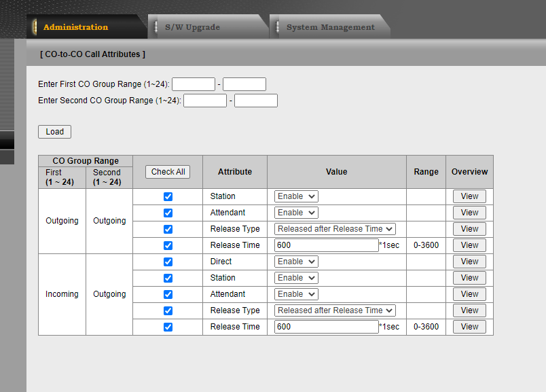Open the Direct attribute Enable dropdown

click(x=296, y=262)
